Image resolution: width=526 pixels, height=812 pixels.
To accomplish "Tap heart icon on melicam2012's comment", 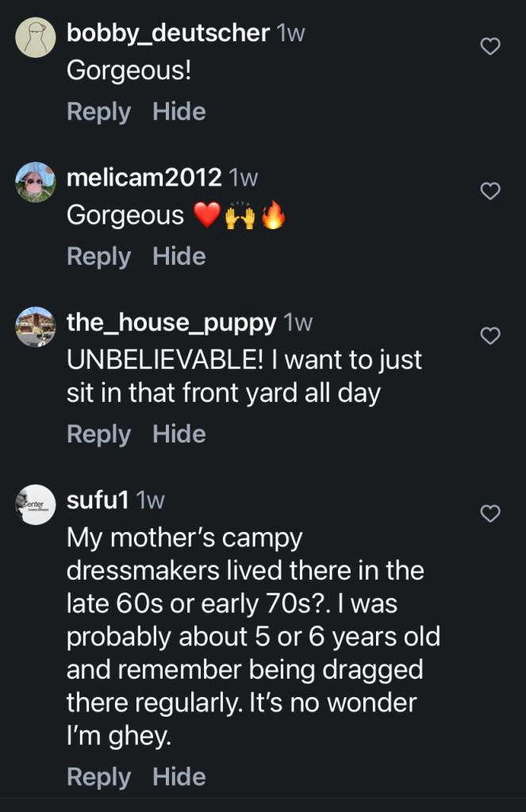I will 491,191.
